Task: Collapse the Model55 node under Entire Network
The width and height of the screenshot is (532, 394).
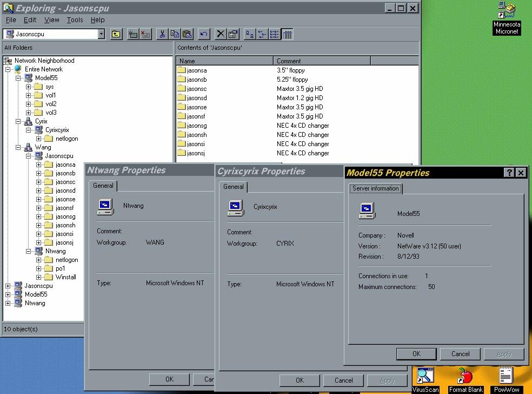Action: pyautogui.click(x=18, y=78)
